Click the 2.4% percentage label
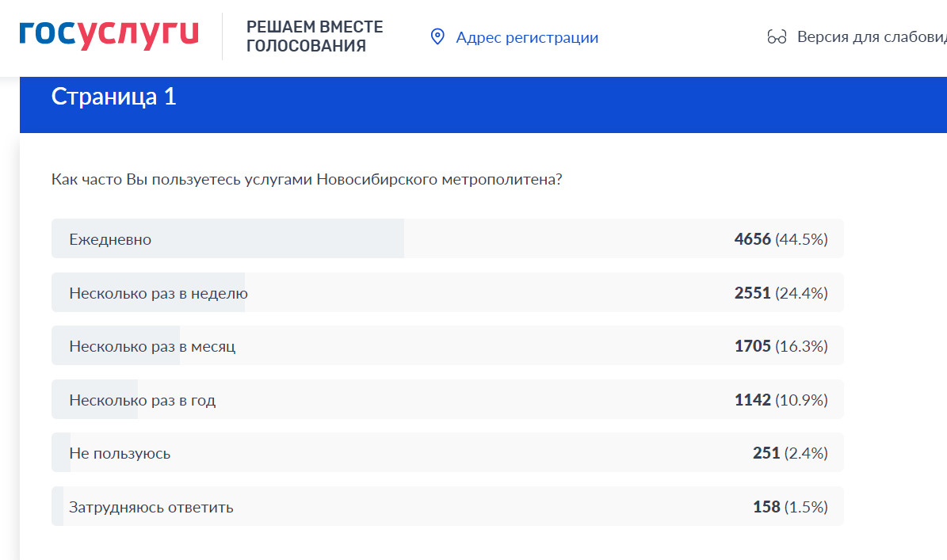 pos(808,453)
